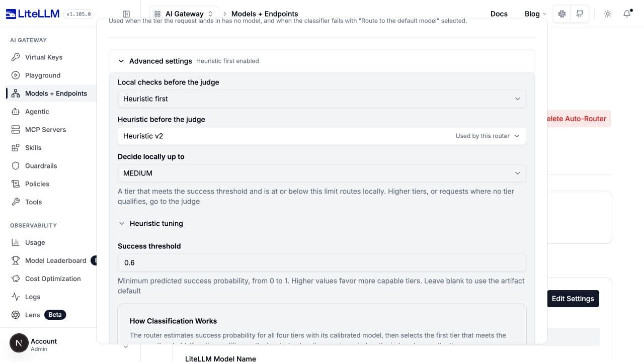Click the Slack community icon
644x362 pixels.
pos(562,14)
